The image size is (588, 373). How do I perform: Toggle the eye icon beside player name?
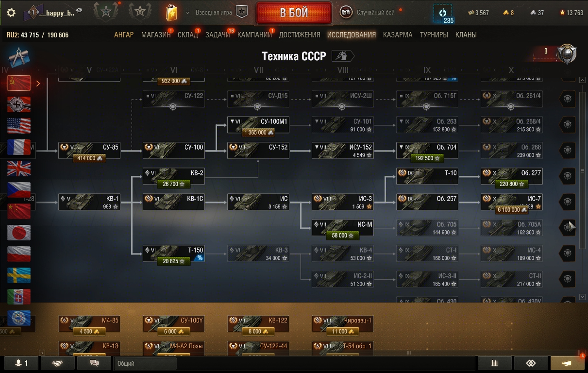pyautogui.click(x=79, y=11)
